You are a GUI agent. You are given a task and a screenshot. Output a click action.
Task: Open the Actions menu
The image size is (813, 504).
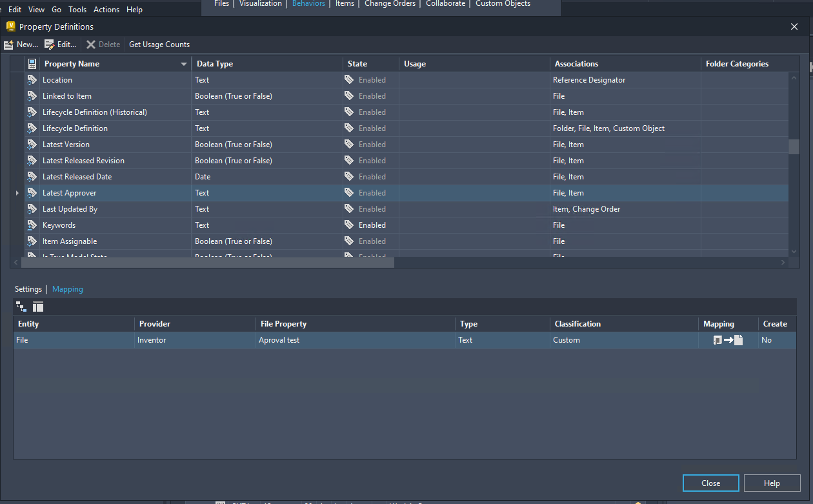(106, 10)
